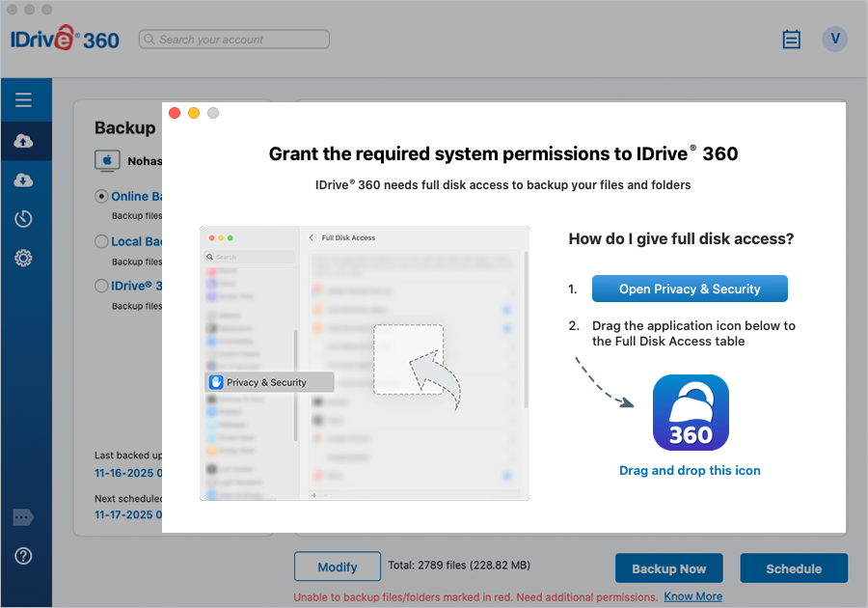Image resolution: width=868 pixels, height=608 pixels.
Task: Open the hamburger menu in the sidebar
Action: [24, 100]
